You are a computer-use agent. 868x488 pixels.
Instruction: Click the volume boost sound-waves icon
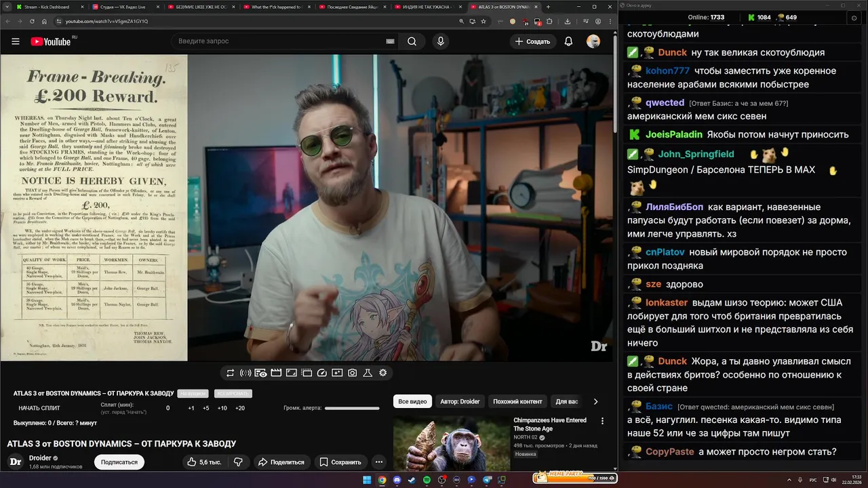(x=245, y=373)
